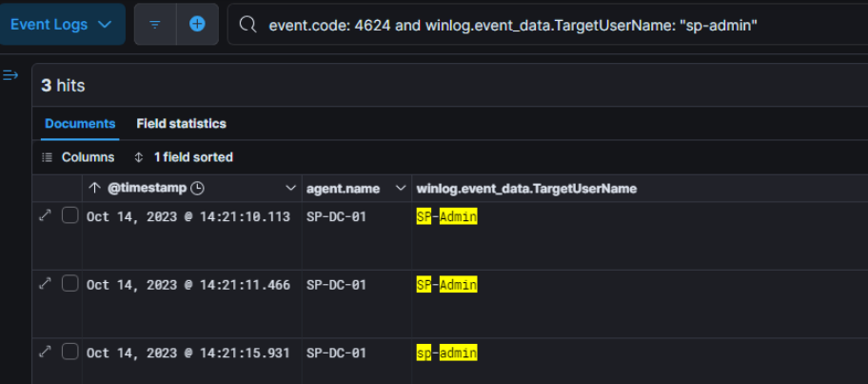Click the Columns list icon
The width and height of the screenshot is (868, 384).
point(48,157)
